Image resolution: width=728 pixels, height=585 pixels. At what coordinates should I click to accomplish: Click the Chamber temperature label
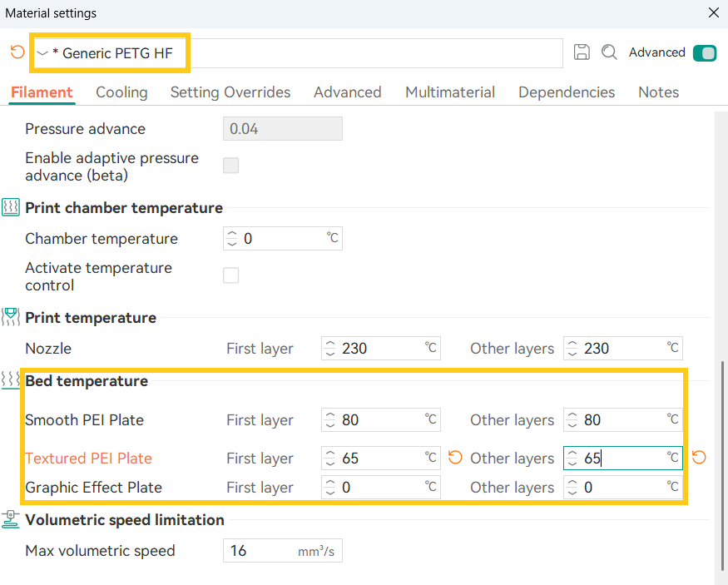coord(102,239)
